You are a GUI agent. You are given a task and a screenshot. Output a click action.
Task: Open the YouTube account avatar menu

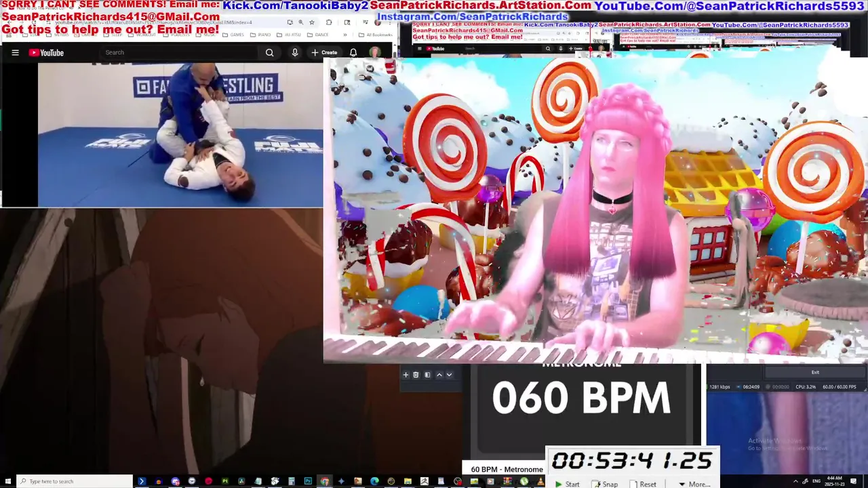click(374, 52)
